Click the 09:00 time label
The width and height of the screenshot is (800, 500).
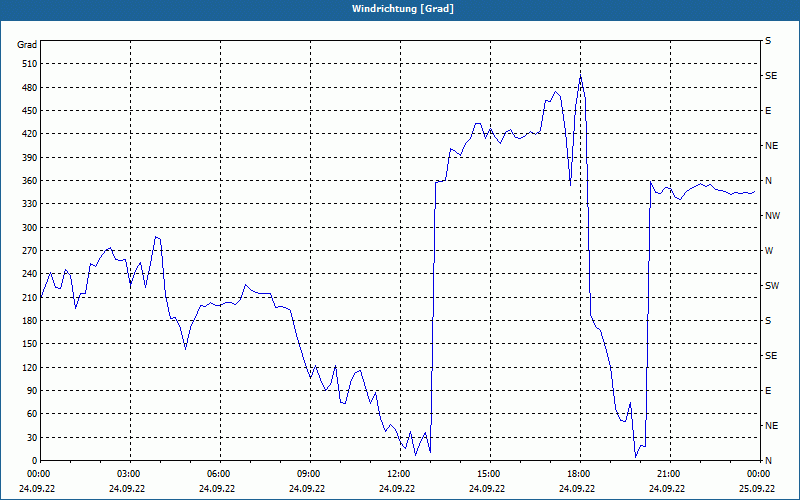(x=310, y=473)
